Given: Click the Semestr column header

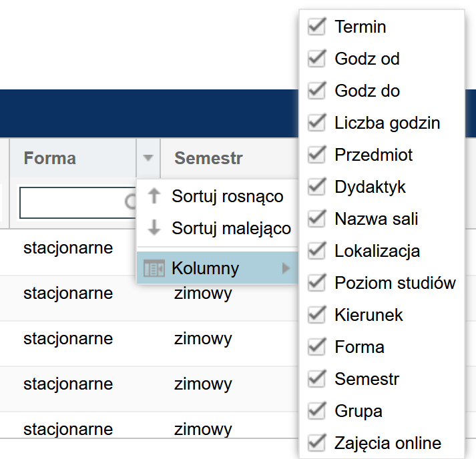Looking at the screenshot, I should (x=208, y=158).
